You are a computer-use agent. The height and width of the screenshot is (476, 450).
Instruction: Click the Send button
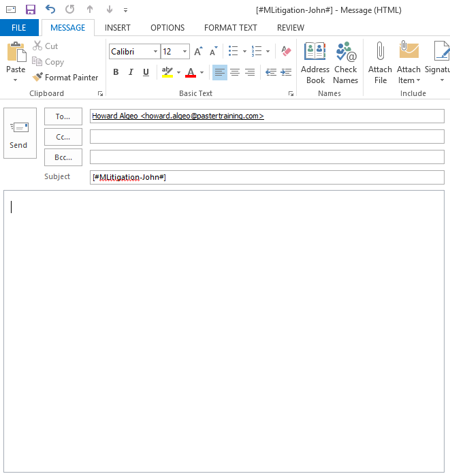click(x=19, y=133)
